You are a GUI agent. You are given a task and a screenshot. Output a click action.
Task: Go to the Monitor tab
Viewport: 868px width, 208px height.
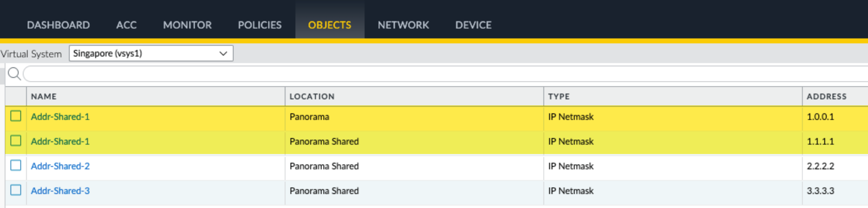click(x=187, y=25)
